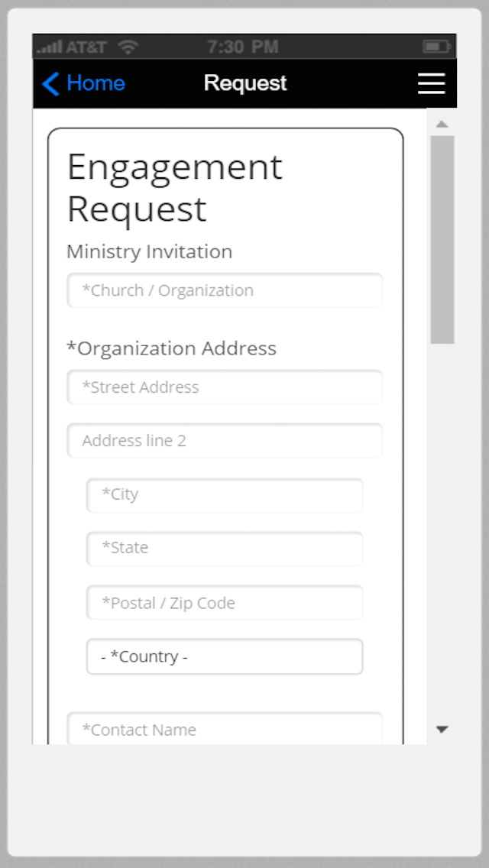Click the Church / Organization field
The height and width of the screenshot is (868, 489).
tap(225, 290)
